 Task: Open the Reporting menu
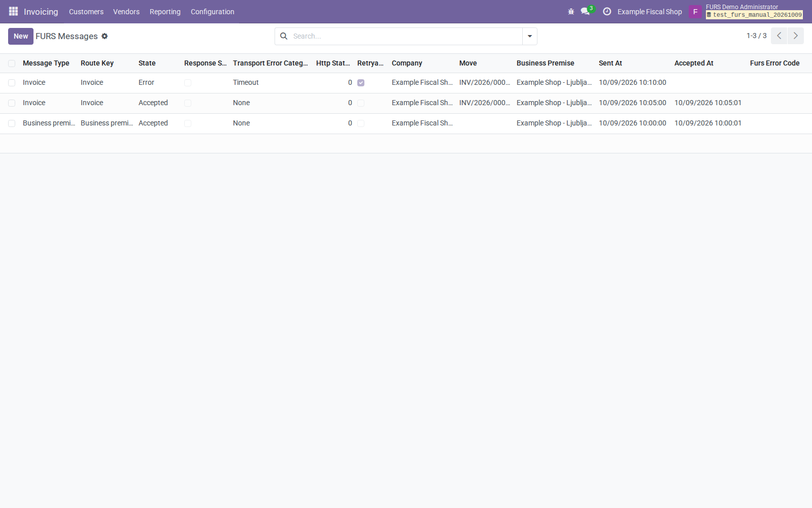pos(165,12)
